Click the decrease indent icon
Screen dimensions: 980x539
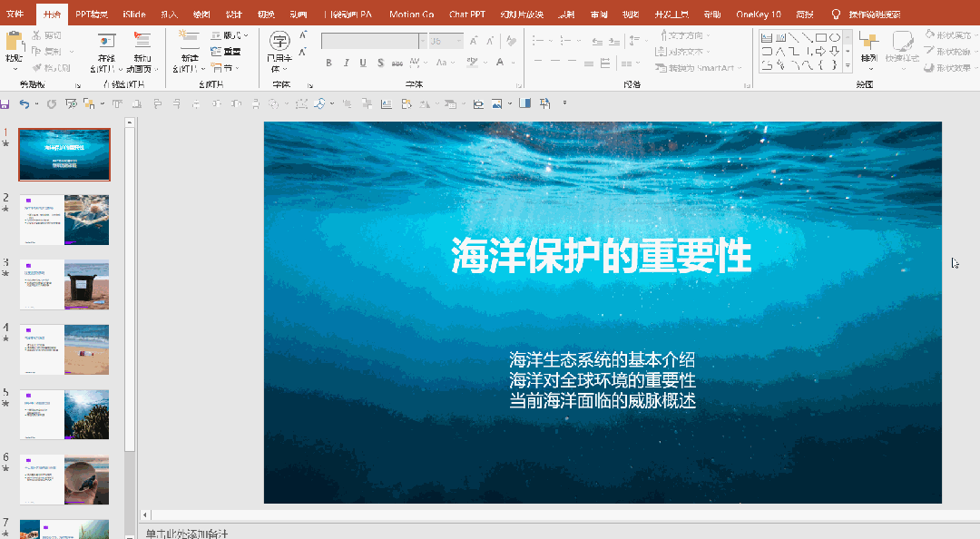click(x=597, y=41)
